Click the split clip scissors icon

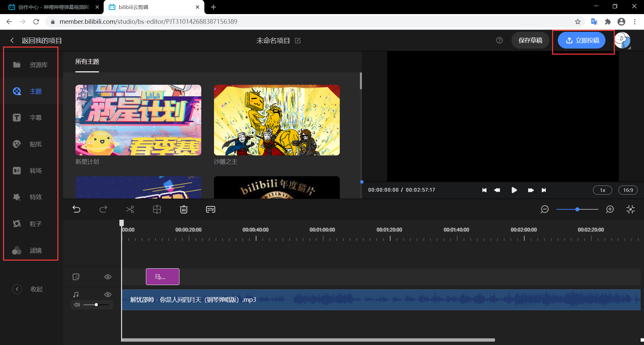pos(130,209)
